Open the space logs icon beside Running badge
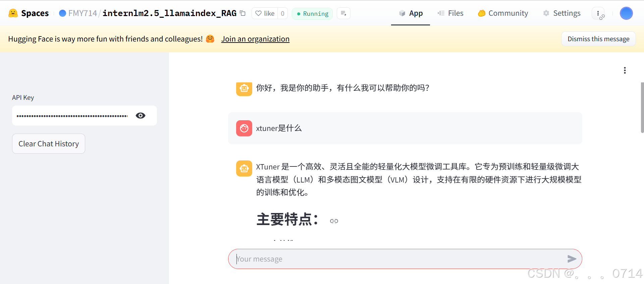 click(x=343, y=13)
